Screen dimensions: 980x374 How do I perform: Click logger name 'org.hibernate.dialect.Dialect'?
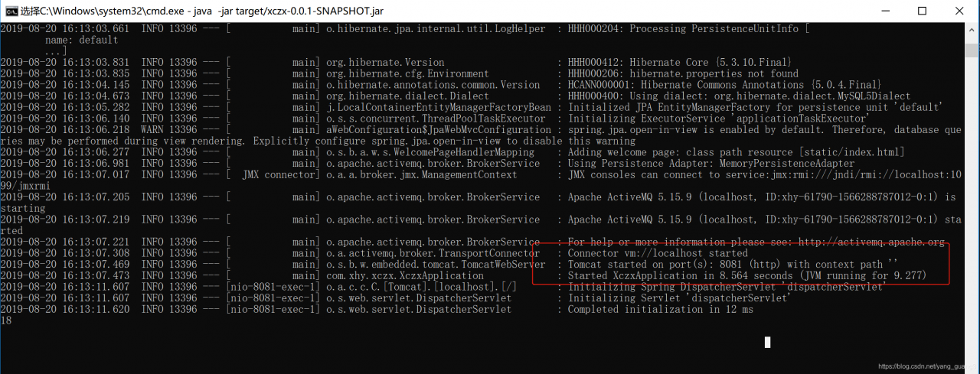point(408,96)
